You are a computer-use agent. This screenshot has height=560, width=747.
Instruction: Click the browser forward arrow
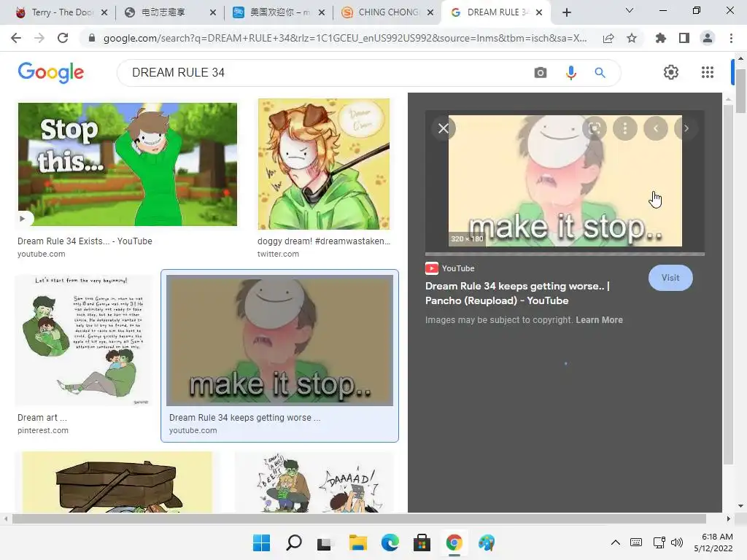click(39, 38)
